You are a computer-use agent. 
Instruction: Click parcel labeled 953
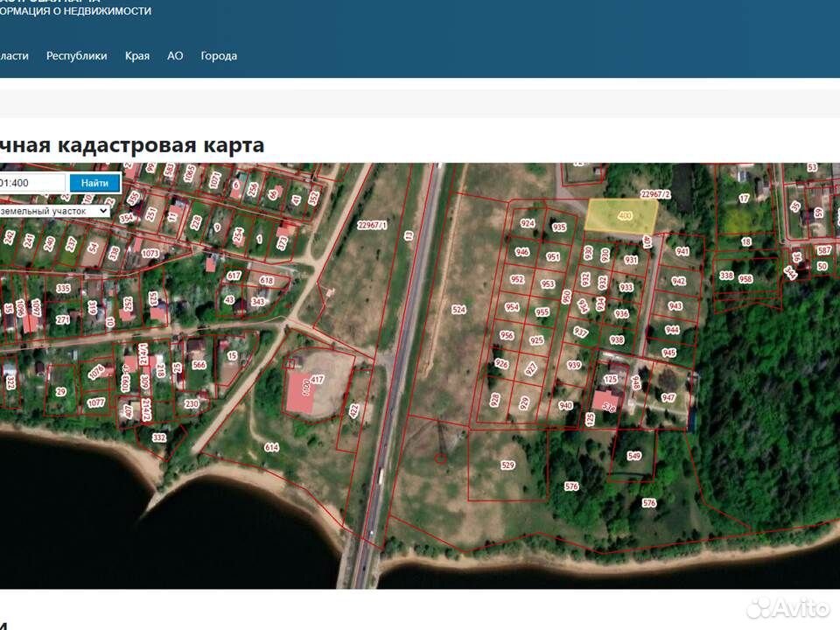(x=548, y=283)
